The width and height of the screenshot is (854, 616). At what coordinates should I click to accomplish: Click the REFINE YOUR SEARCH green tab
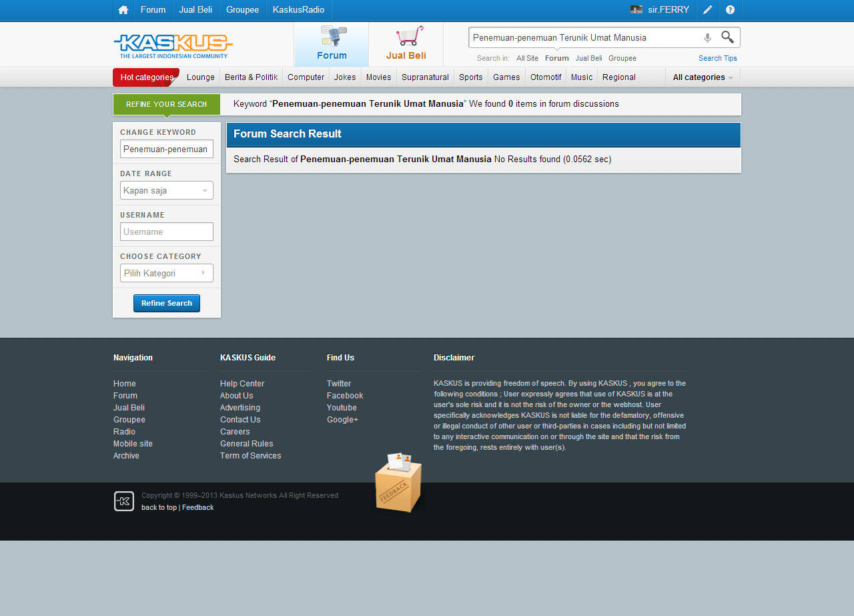(x=166, y=104)
